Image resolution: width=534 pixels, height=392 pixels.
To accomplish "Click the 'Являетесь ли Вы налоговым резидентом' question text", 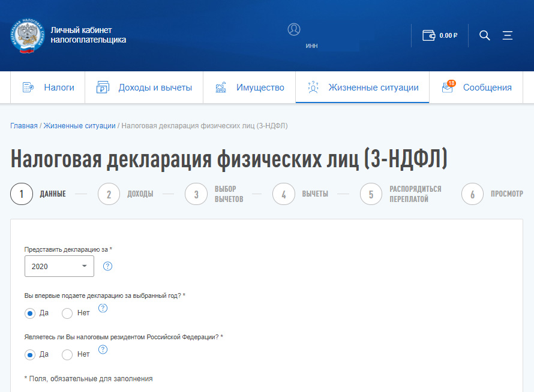I will coord(124,337).
